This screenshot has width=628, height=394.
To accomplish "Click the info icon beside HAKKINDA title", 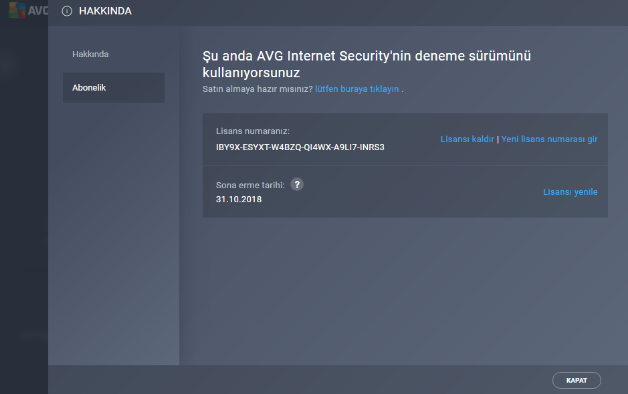I will [x=67, y=11].
